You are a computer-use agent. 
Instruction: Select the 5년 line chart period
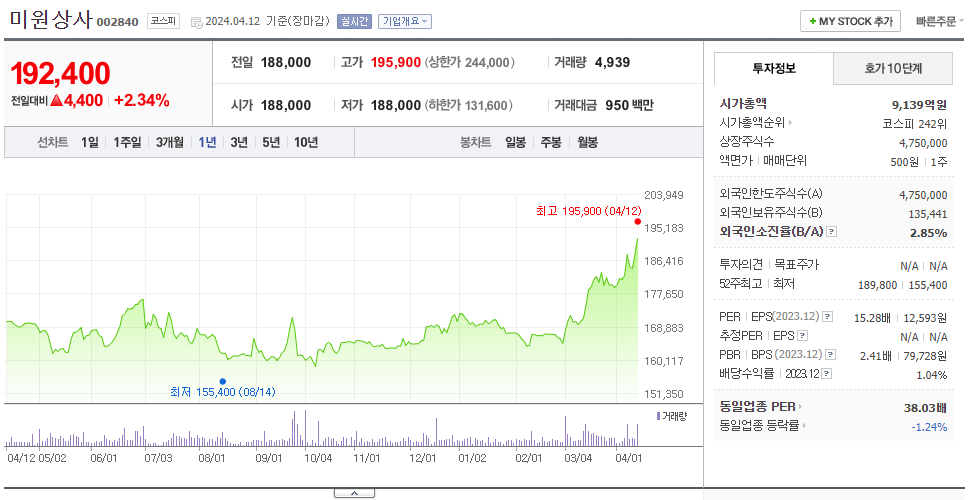pyautogui.click(x=271, y=143)
